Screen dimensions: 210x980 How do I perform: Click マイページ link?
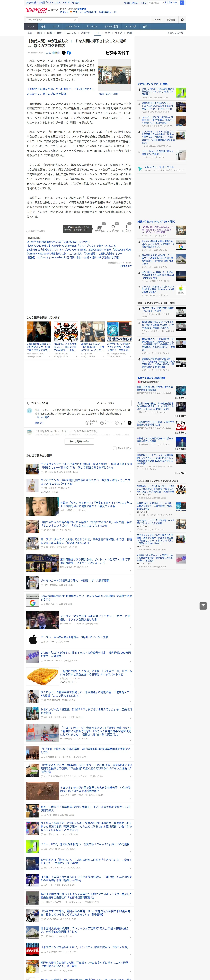(x=157, y=20)
